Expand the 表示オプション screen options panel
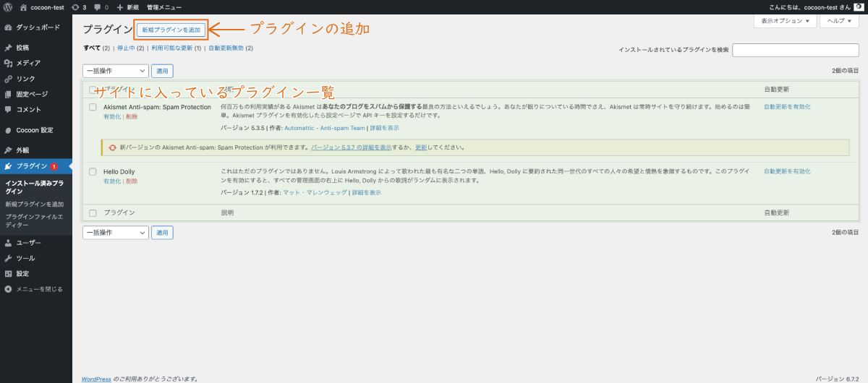Screen dimensions: 868x383 (785, 21)
